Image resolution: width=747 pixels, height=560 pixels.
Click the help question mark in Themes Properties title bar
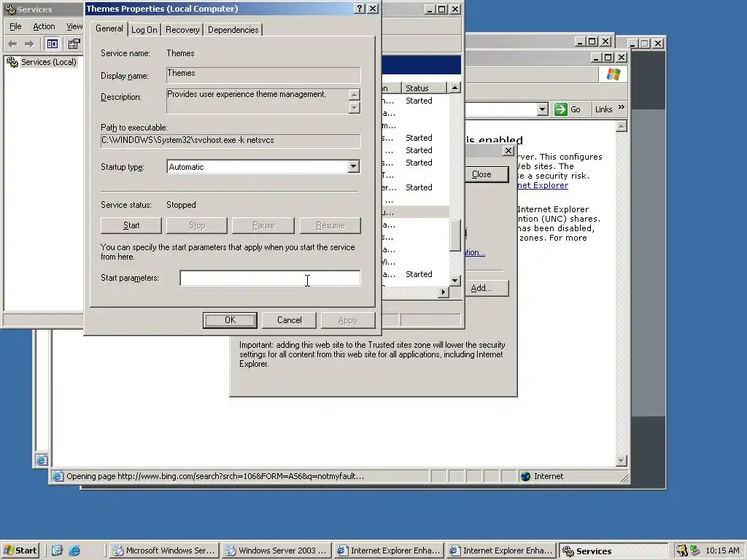click(360, 9)
